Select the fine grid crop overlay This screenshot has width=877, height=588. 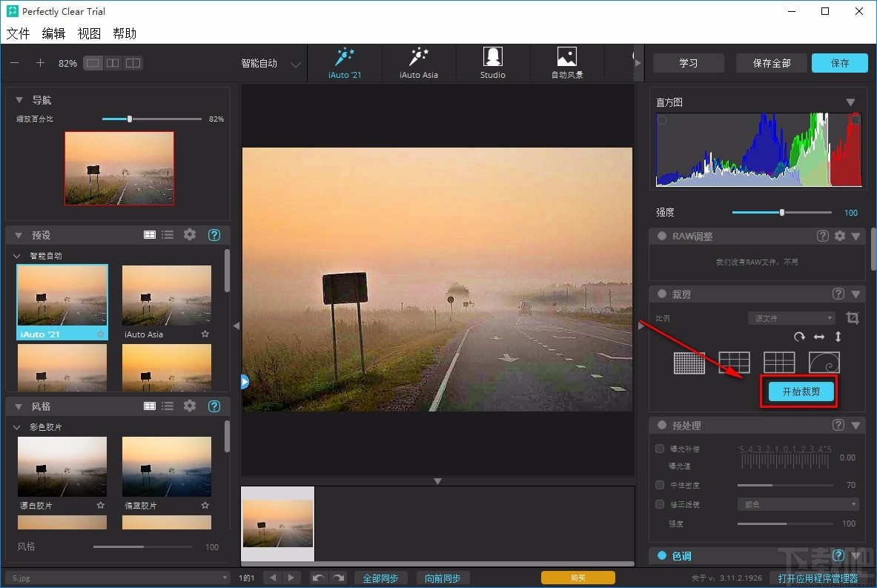689,363
